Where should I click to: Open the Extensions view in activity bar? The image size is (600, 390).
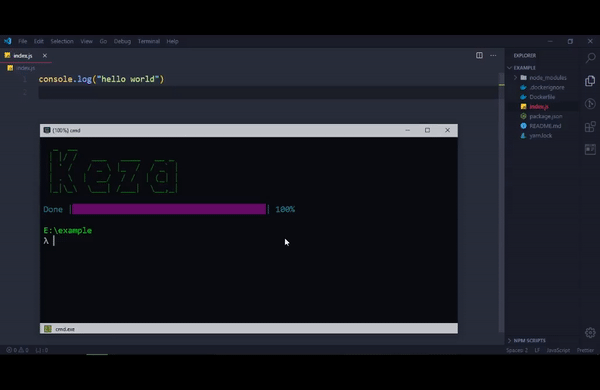(x=590, y=126)
